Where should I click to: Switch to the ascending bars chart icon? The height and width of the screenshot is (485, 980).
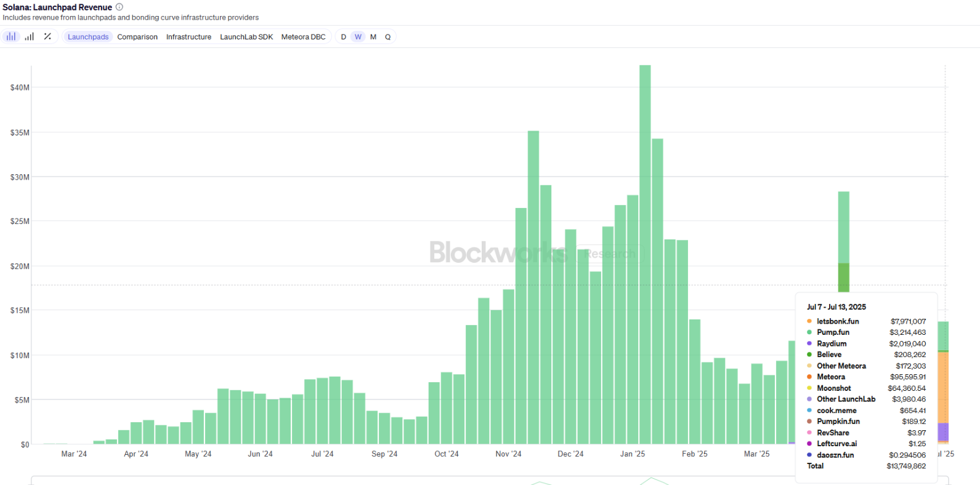[29, 36]
